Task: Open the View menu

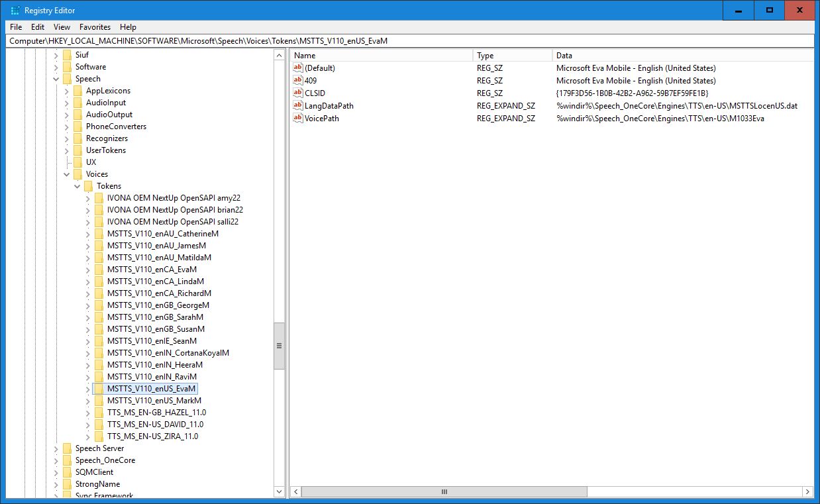Action: 62,27
